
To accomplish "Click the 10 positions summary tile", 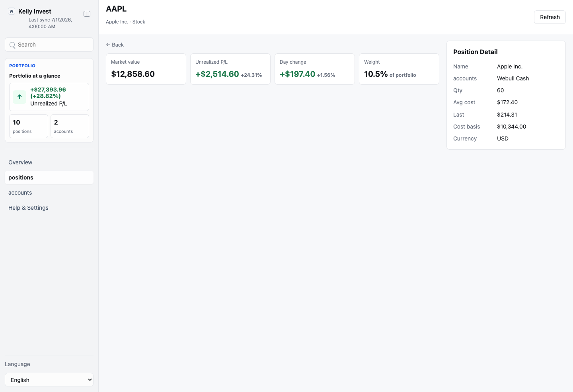I will click(x=29, y=126).
